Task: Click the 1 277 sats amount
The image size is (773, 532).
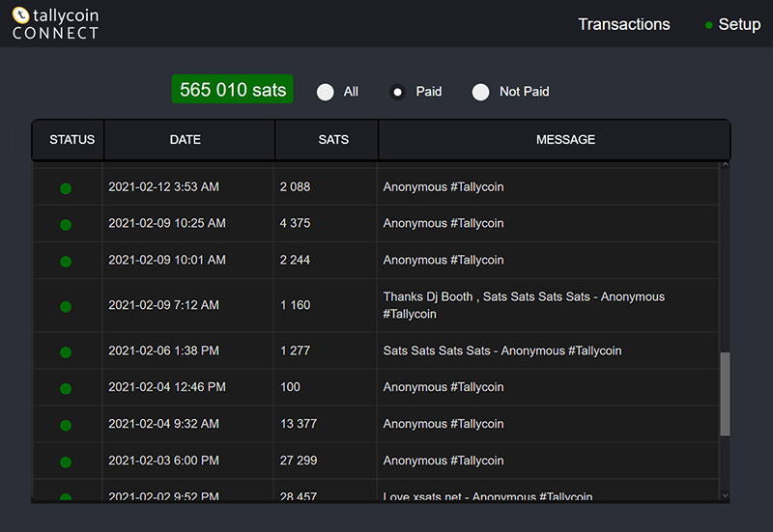Action: (x=295, y=350)
